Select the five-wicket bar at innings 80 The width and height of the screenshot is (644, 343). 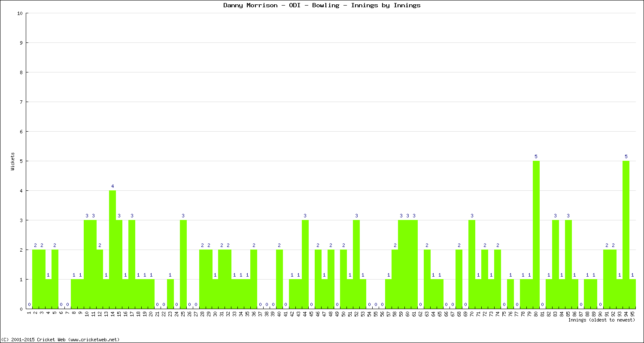click(536, 235)
